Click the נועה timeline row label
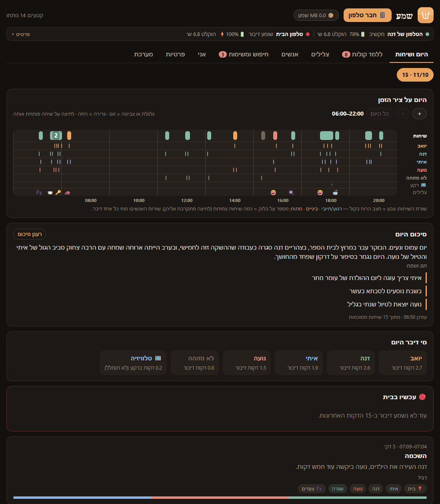The width and height of the screenshot is (440, 504). tap(422, 170)
